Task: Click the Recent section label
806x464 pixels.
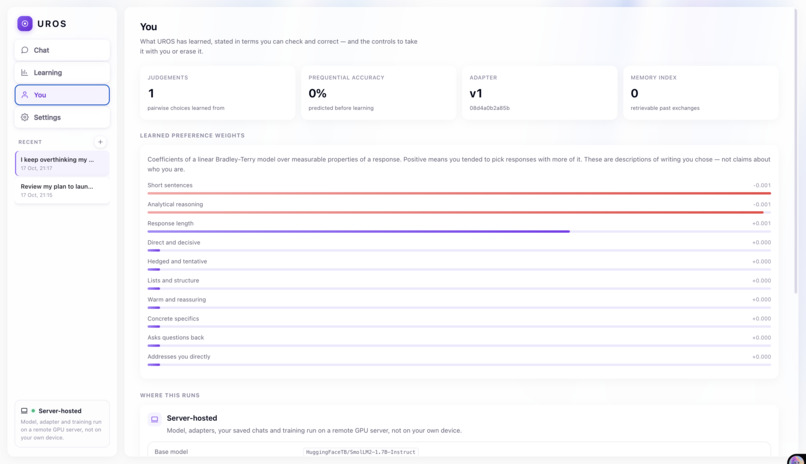Action: (x=30, y=142)
